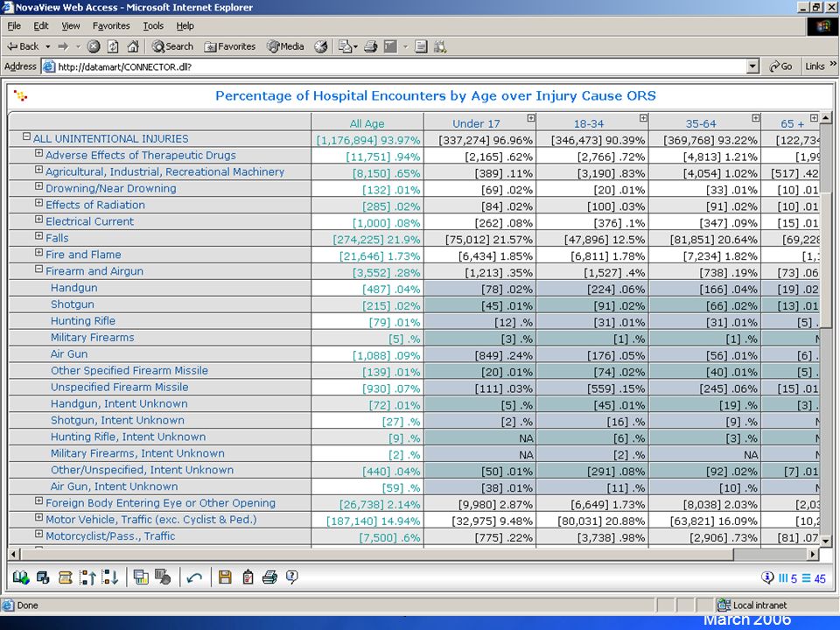
Task: Click the Air Gun row label
Action: point(69,354)
